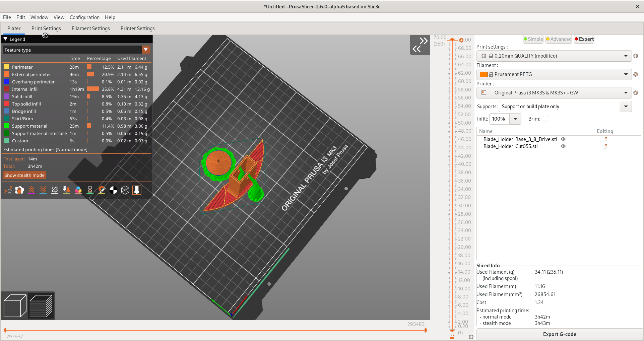The width and height of the screenshot is (644, 341).
Task: Toggle custom G-codes visibility (gear pencil icon)
Action: [x=102, y=190]
